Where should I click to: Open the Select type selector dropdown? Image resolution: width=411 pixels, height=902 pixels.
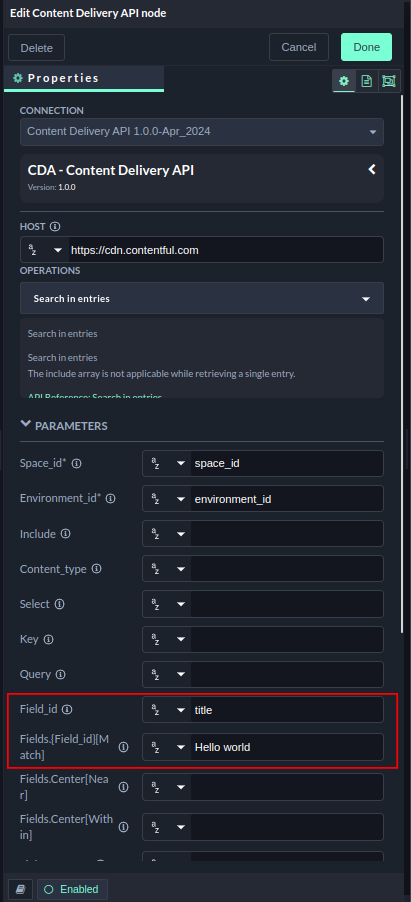167,604
